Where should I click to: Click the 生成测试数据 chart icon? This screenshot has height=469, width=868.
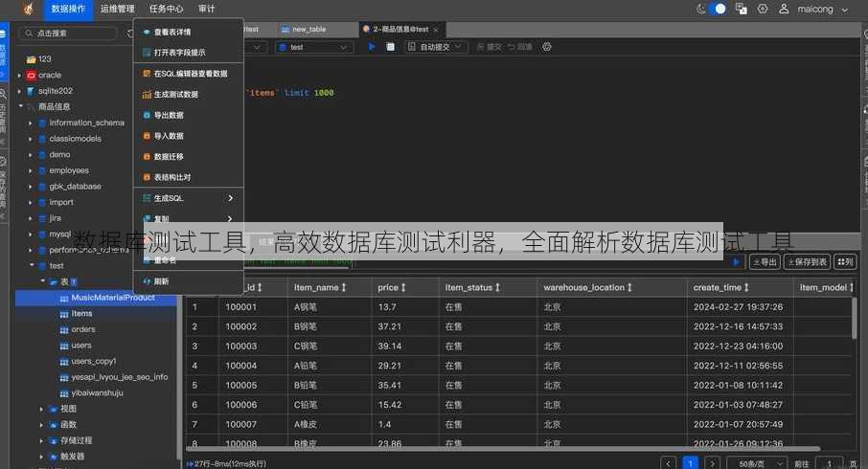click(x=147, y=95)
